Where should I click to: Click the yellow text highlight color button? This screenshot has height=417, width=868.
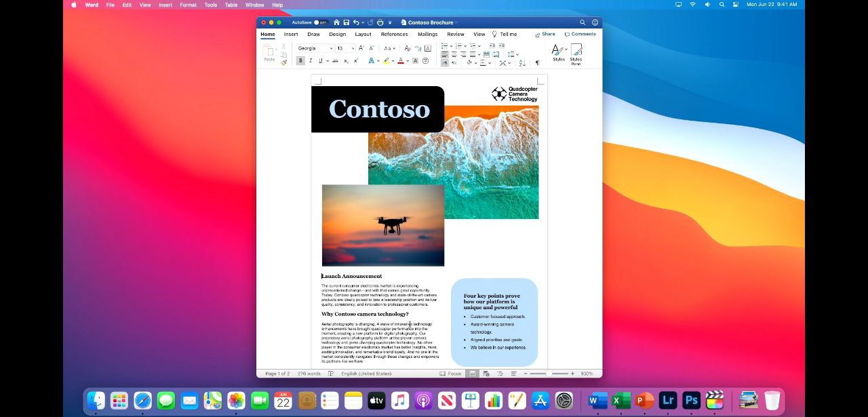click(386, 61)
